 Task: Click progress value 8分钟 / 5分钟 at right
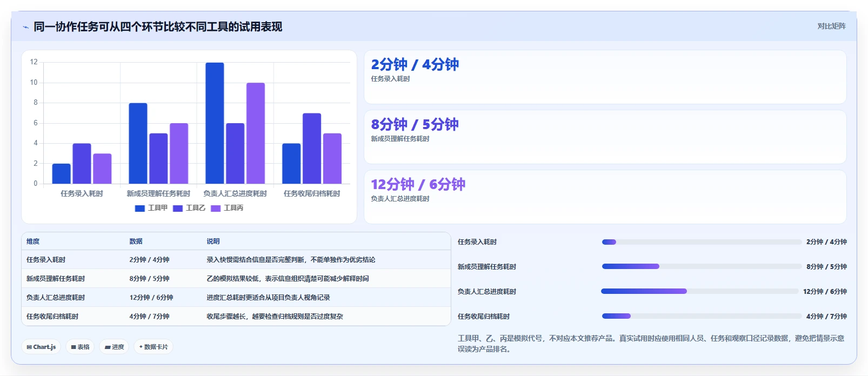coord(826,267)
